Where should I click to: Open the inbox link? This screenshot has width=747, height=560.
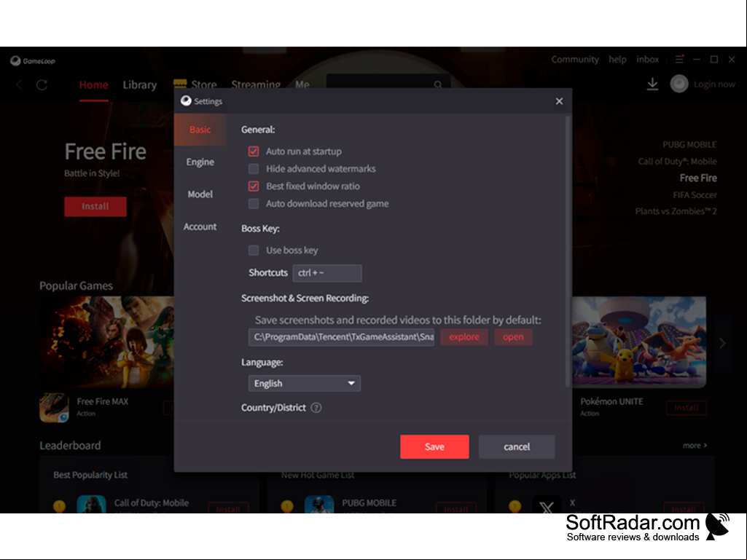click(647, 60)
